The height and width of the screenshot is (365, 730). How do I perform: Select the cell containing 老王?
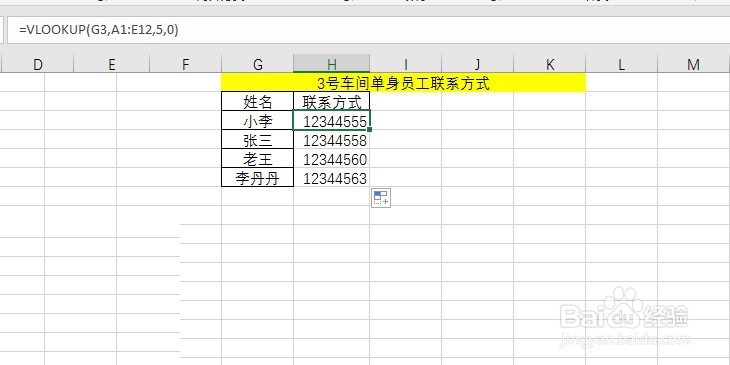click(257, 159)
